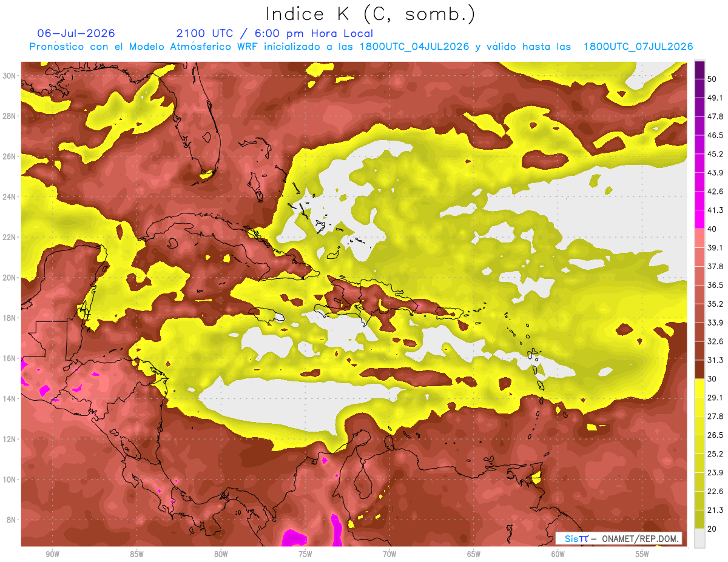Click the colorbar value 35.2
728x562 pixels.
pyautogui.click(x=715, y=304)
